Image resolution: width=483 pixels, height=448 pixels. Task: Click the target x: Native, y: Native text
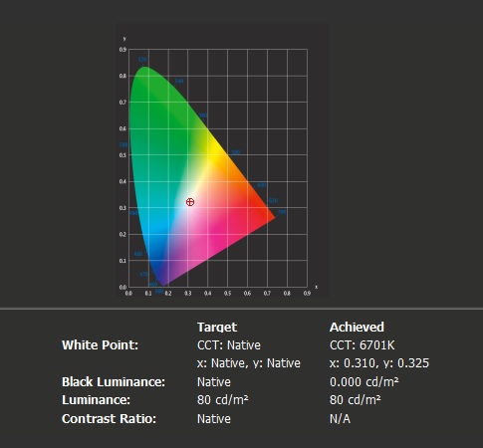(249, 363)
